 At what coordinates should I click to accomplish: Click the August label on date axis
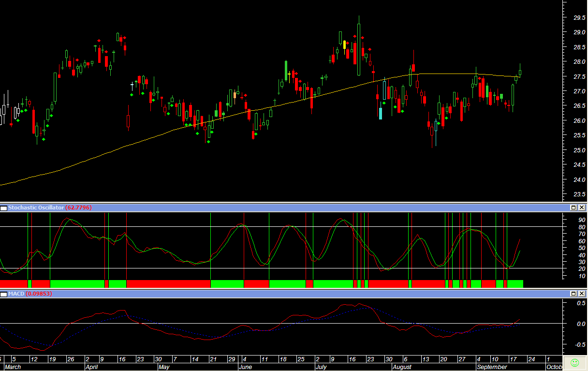click(402, 367)
